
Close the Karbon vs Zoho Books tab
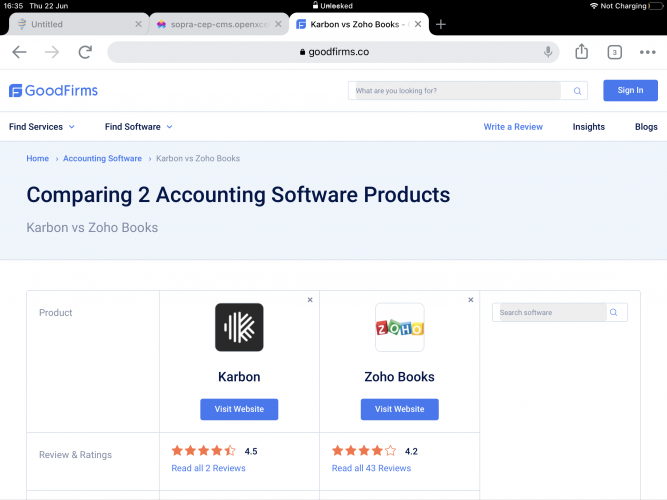pyautogui.click(x=418, y=24)
